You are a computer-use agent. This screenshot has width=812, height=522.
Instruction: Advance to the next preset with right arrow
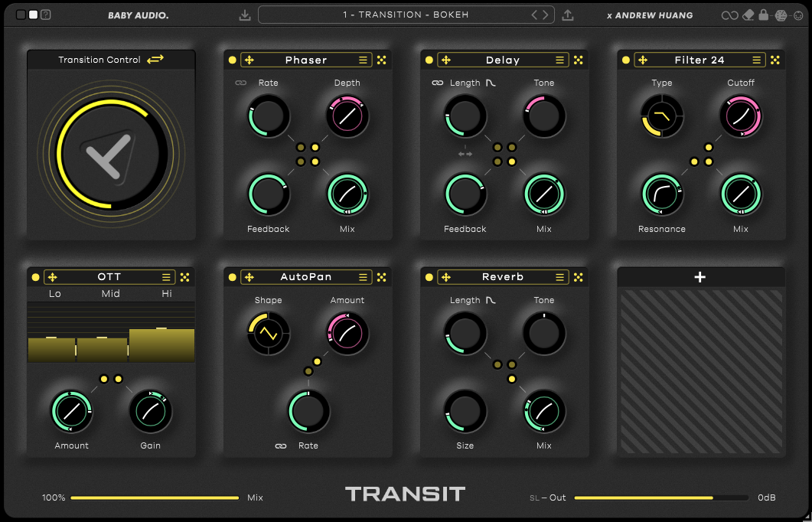pos(546,14)
